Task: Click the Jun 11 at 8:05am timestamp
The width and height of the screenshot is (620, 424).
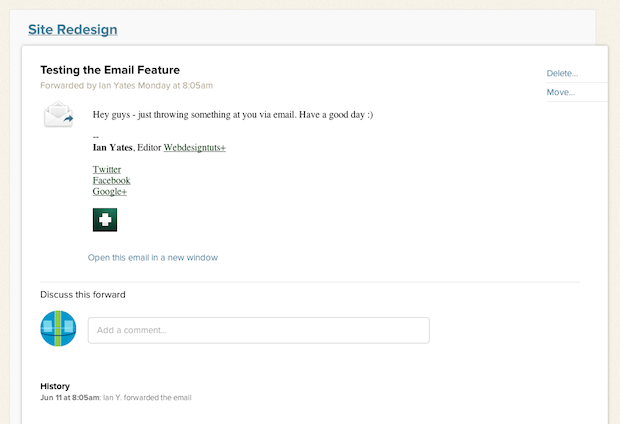Action: (70, 398)
